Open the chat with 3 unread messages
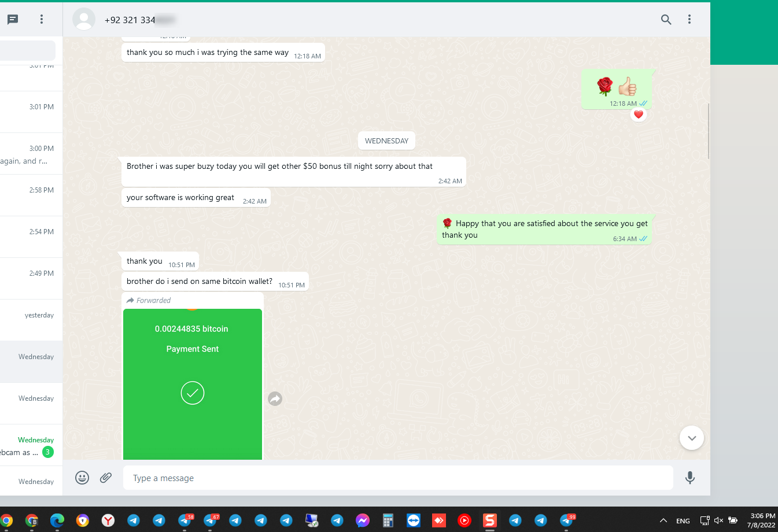778x532 pixels. 31,445
